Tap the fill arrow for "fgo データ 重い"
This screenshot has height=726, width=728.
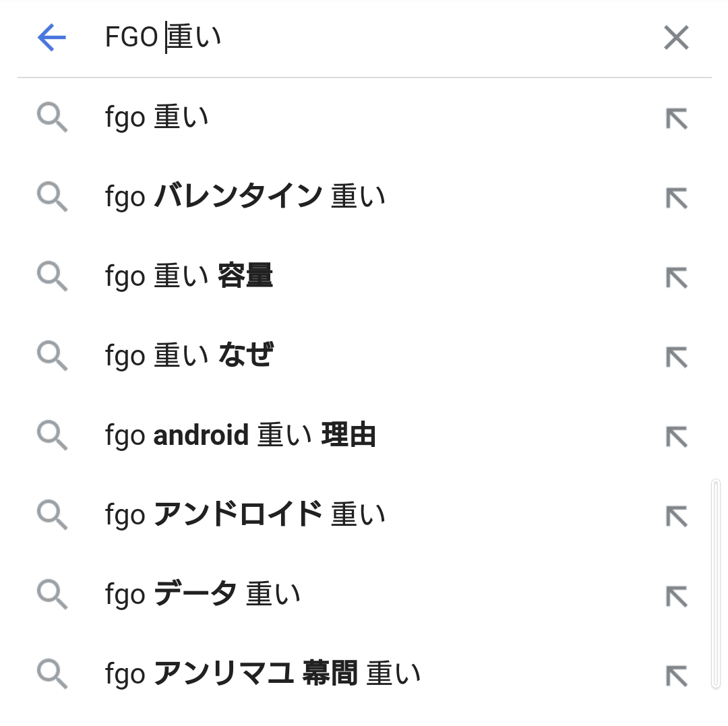coord(676,595)
